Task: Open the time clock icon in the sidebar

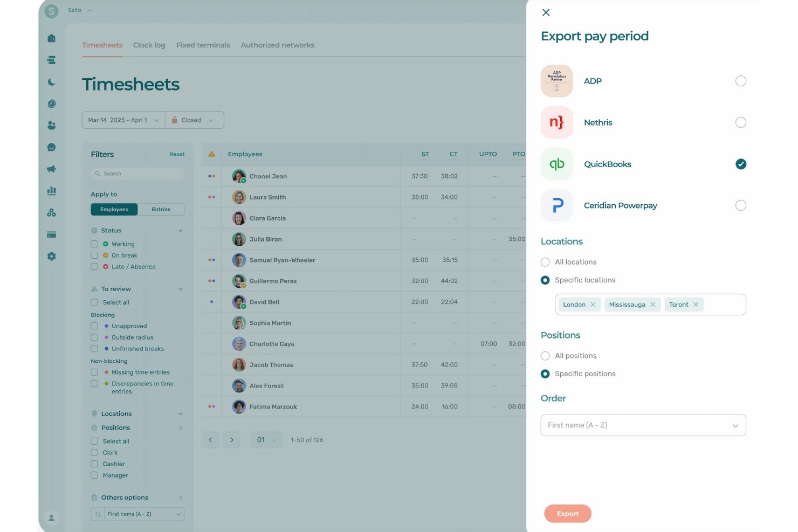Action: tap(51, 103)
